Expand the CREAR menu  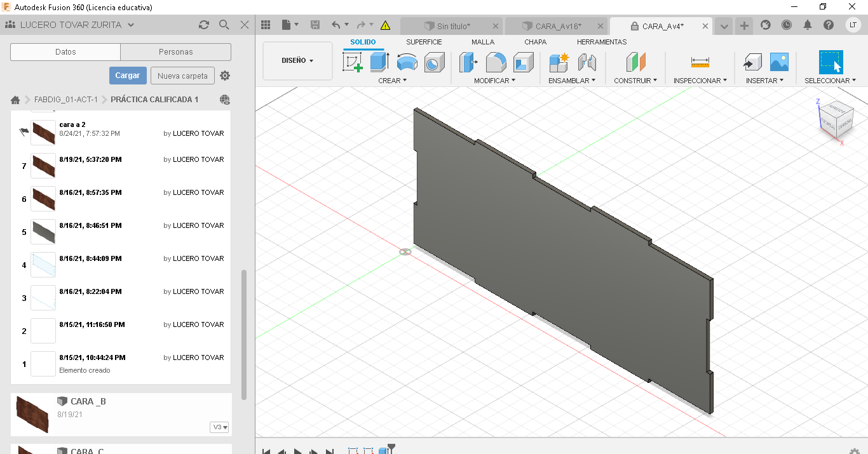(x=392, y=81)
